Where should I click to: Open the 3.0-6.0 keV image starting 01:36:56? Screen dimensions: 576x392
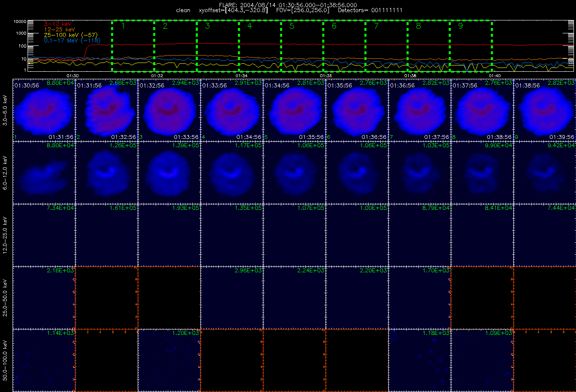pyautogui.click(x=420, y=110)
